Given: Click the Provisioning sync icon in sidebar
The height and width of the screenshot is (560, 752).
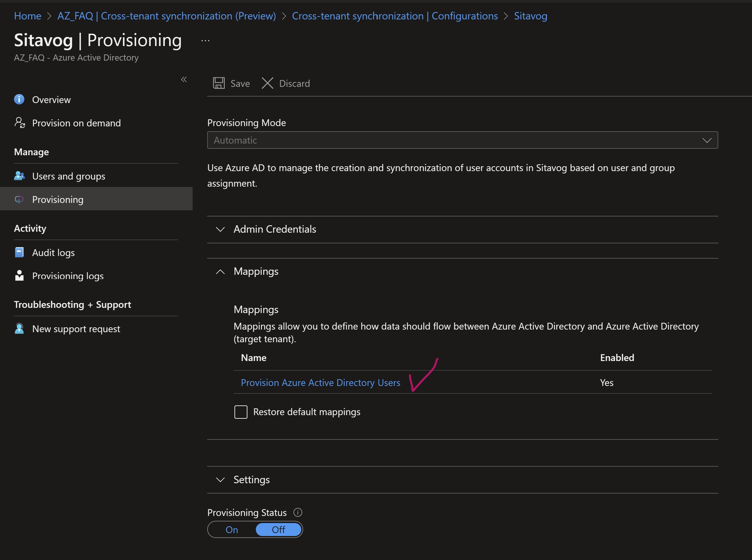Looking at the screenshot, I should click(x=19, y=199).
